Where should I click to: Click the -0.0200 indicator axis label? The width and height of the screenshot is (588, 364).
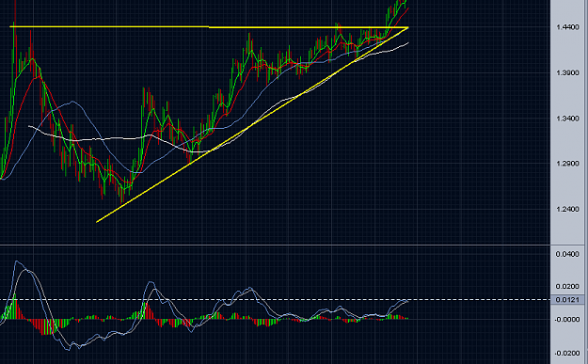[x=567, y=354]
